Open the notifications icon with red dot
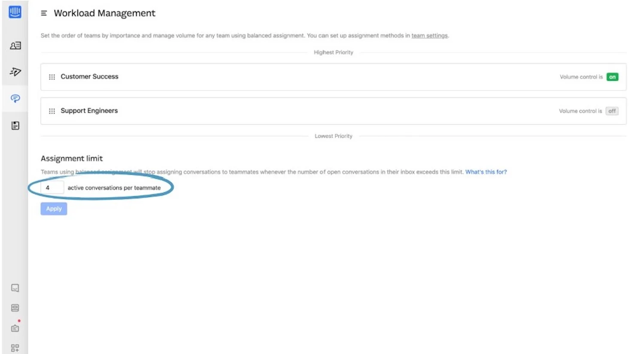 15,328
